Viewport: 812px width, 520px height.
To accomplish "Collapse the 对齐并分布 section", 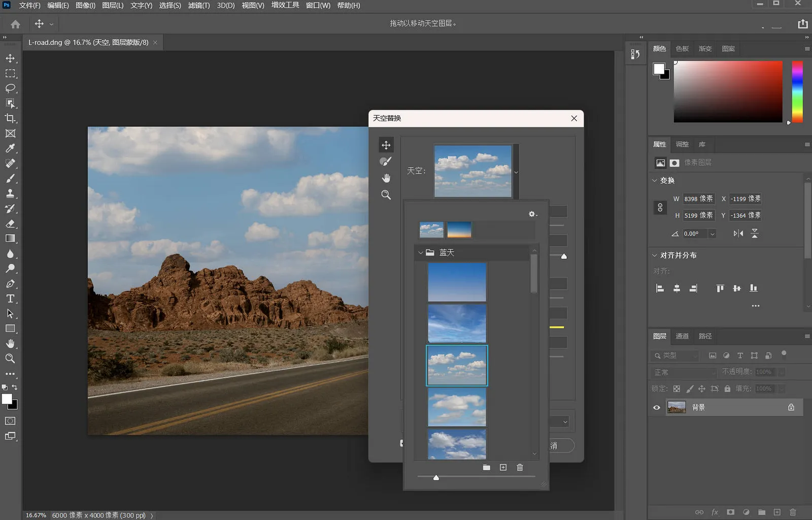I will (655, 255).
